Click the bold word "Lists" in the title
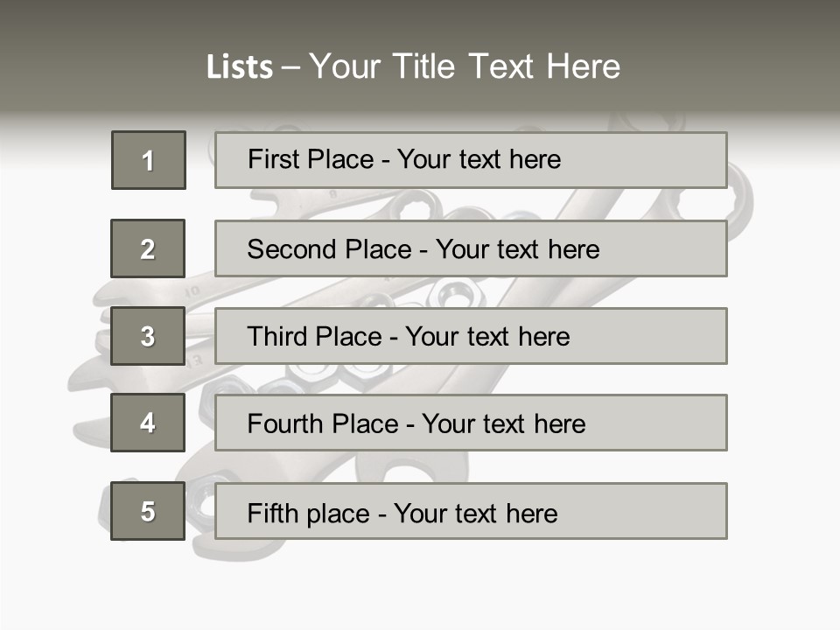 click(239, 67)
